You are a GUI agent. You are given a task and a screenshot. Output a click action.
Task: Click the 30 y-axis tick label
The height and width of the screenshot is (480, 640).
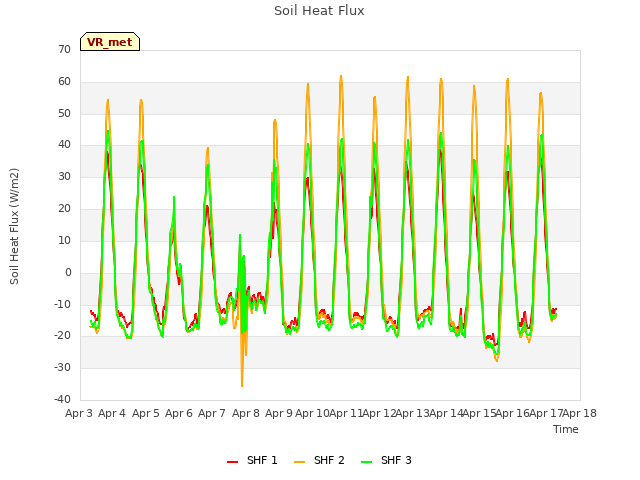point(64,176)
